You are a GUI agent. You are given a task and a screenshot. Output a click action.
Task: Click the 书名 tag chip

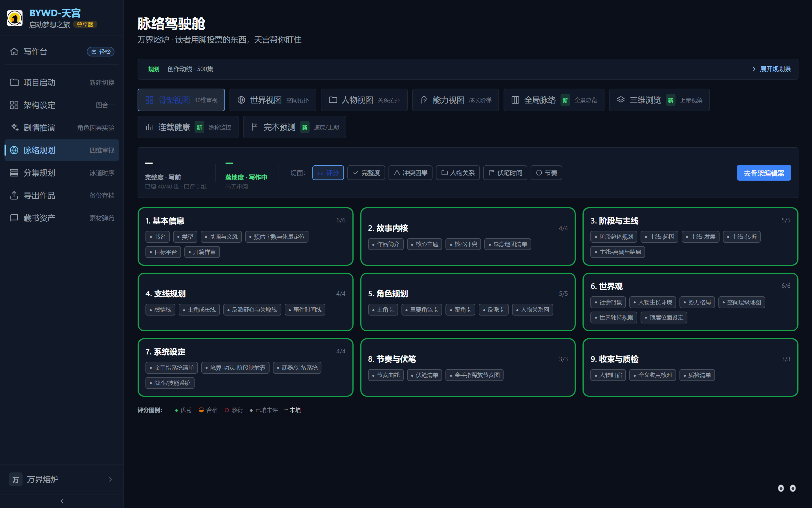tap(157, 237)
